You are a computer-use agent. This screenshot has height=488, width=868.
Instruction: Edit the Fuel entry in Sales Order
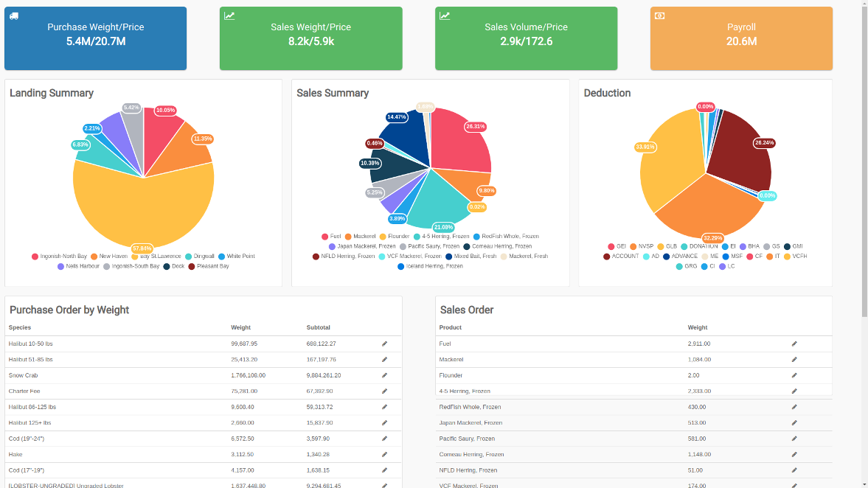[794, 344]
